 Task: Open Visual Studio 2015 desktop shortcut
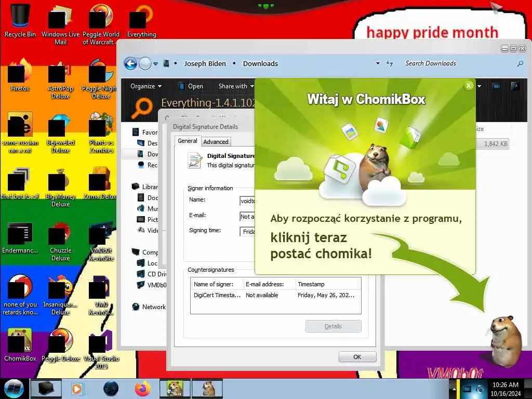click(x=101, y=350)
